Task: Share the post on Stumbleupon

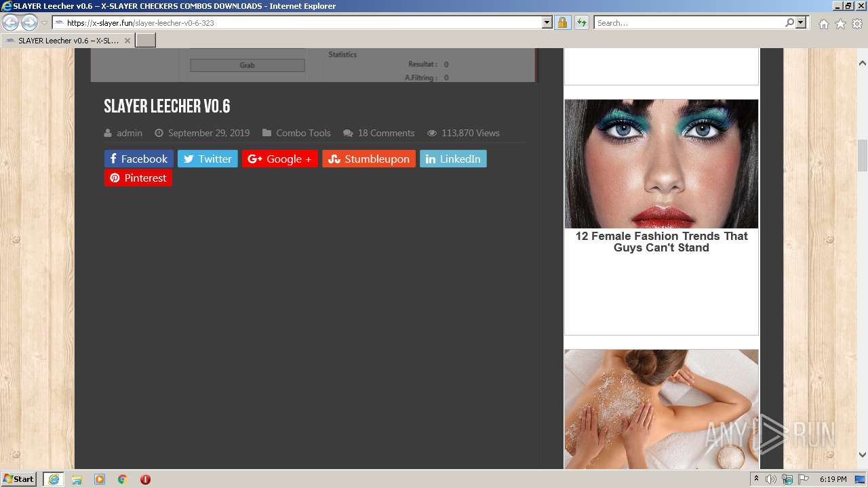Action: coord(369,159)
